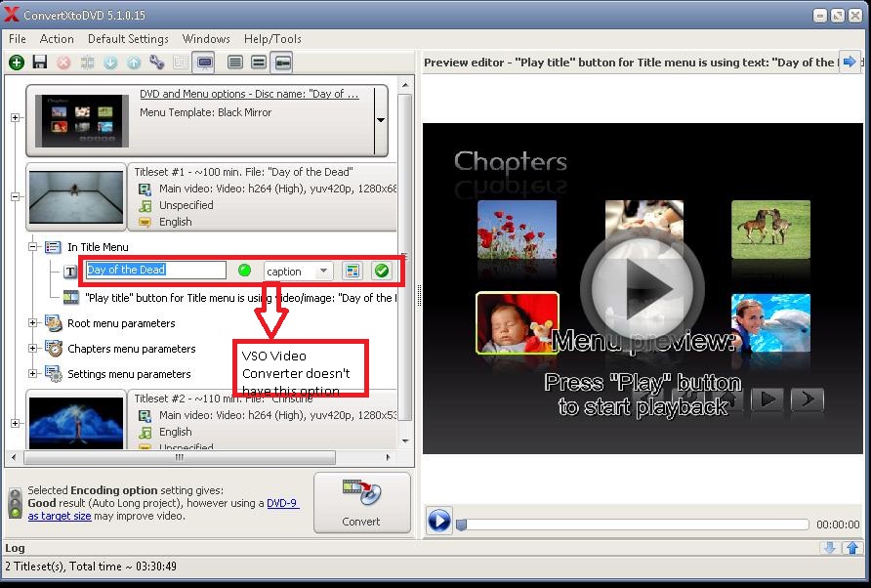
Task: Click the Root menu parameters icon
Action: point(54,323)
